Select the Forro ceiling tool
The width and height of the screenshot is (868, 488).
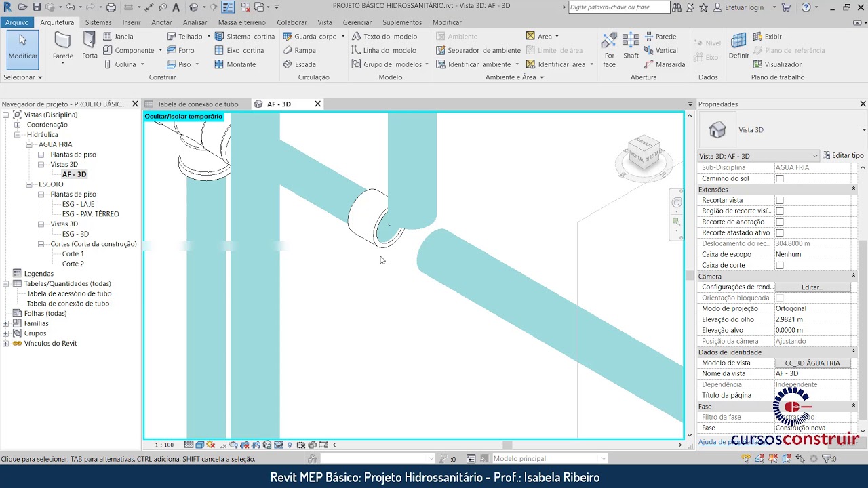pos(180,50)
